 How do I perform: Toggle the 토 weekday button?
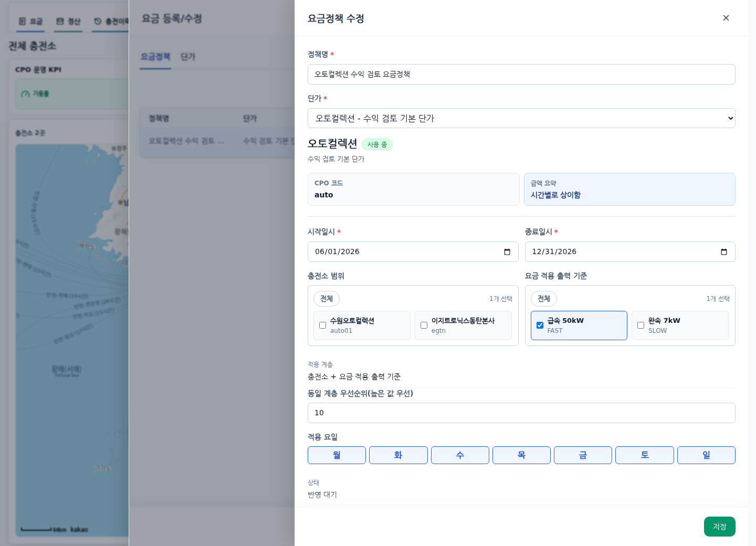645,455
